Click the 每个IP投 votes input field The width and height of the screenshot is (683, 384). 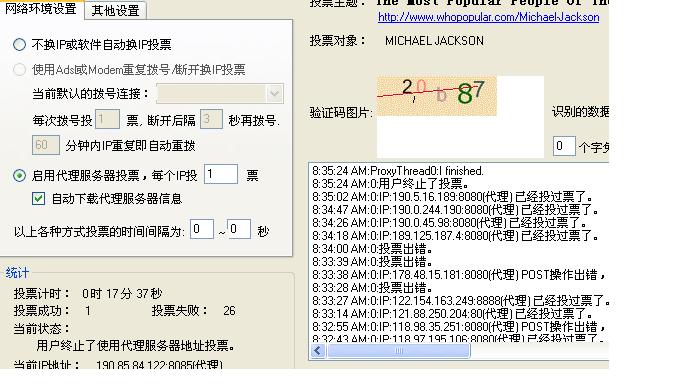pyautogui.click(x=221, y=174)
